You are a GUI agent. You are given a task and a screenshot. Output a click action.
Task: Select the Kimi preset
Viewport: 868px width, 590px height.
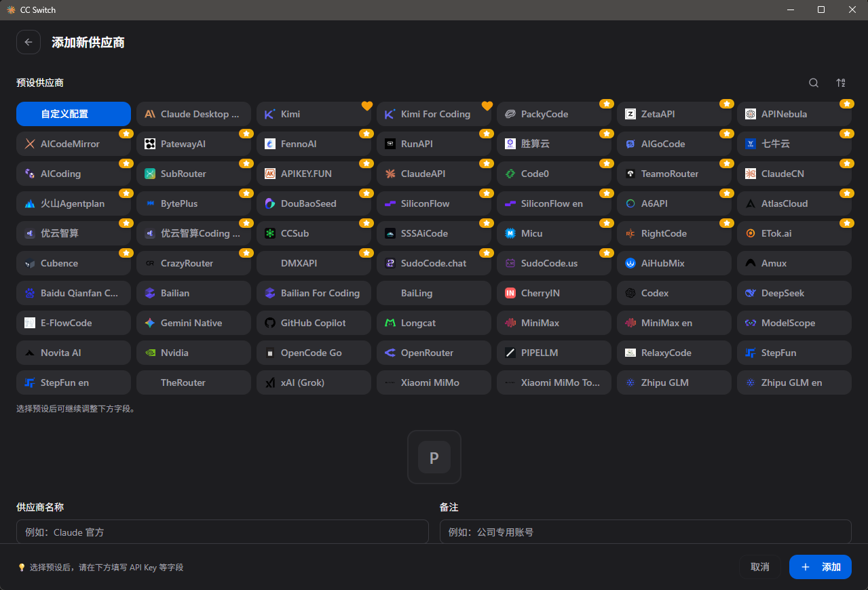[314, 114]
